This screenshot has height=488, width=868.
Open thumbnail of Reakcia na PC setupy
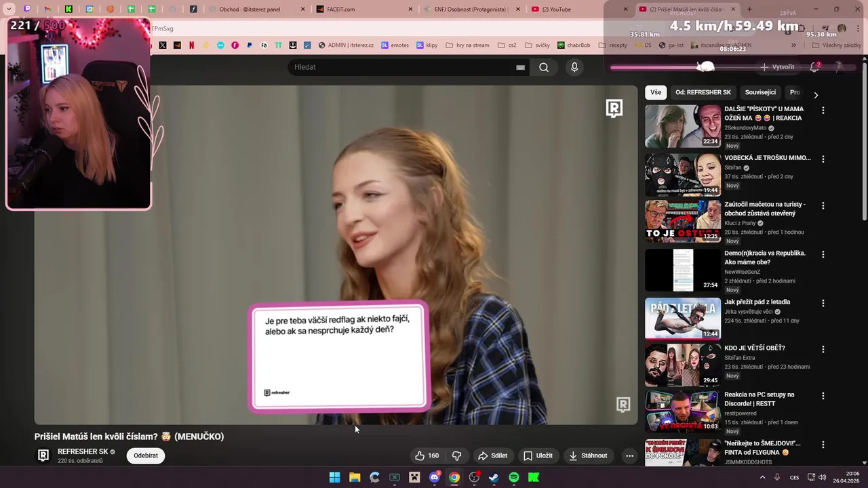click(x=683, y=411)
